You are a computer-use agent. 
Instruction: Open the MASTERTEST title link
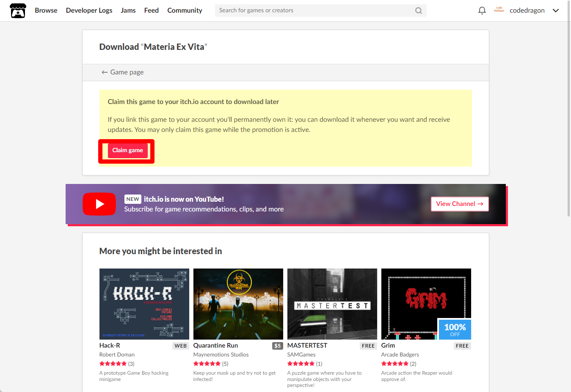point(307,345)
